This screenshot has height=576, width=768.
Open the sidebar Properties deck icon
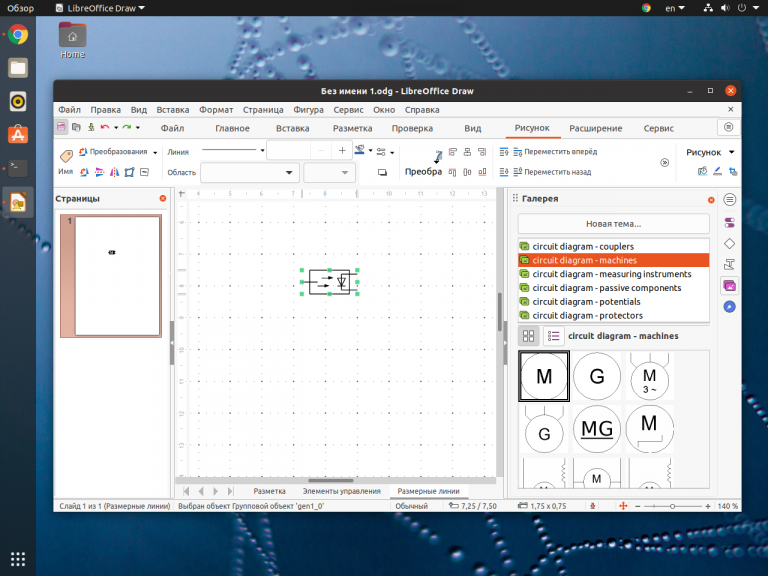point(729,201)
